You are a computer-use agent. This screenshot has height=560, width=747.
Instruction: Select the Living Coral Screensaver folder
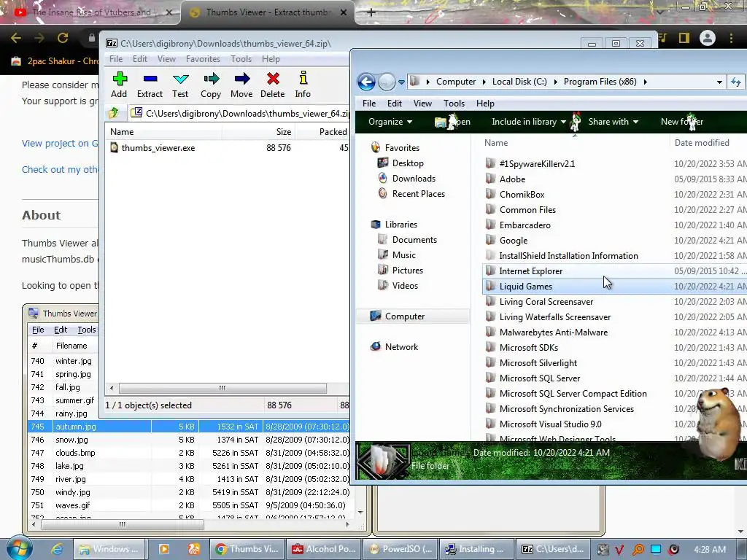pyautogui.click(x=546, y=301)
